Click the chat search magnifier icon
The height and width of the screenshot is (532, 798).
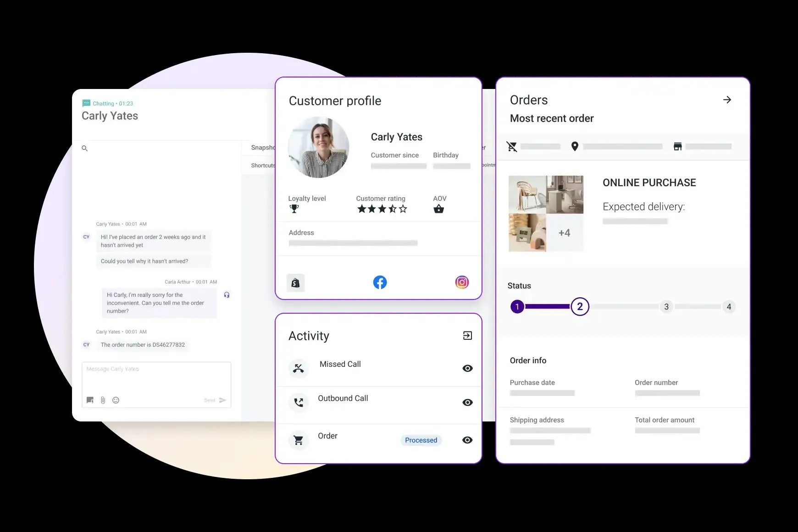pos(84,148)
